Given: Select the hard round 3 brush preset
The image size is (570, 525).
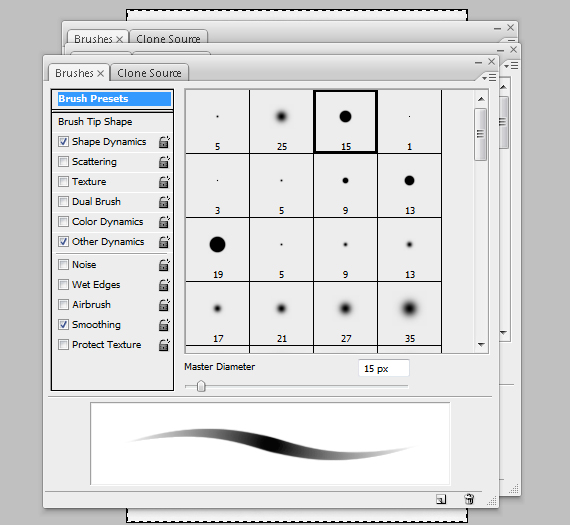Looking at the screenshot, I should [x=217, y=185].
